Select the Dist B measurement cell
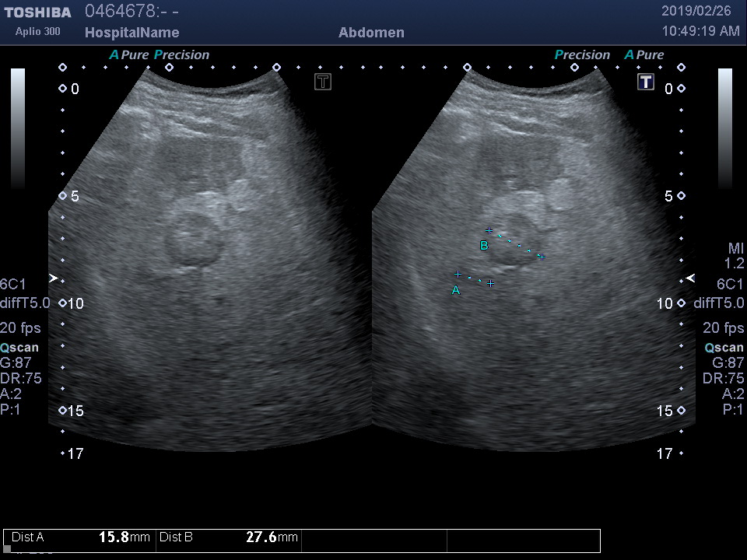Image resolution: width=747 pixels, height=560 pixels. (x=228, y=537)
